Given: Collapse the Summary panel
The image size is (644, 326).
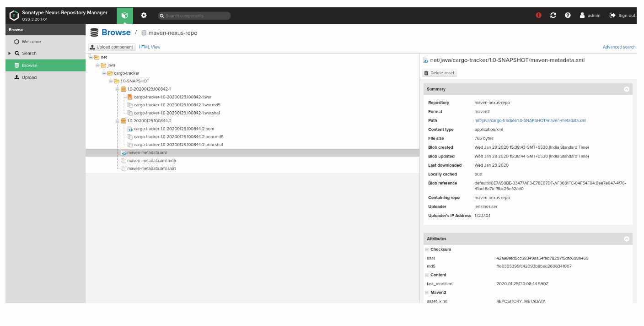Looking at the screenshot, I should tap(627, 89).
